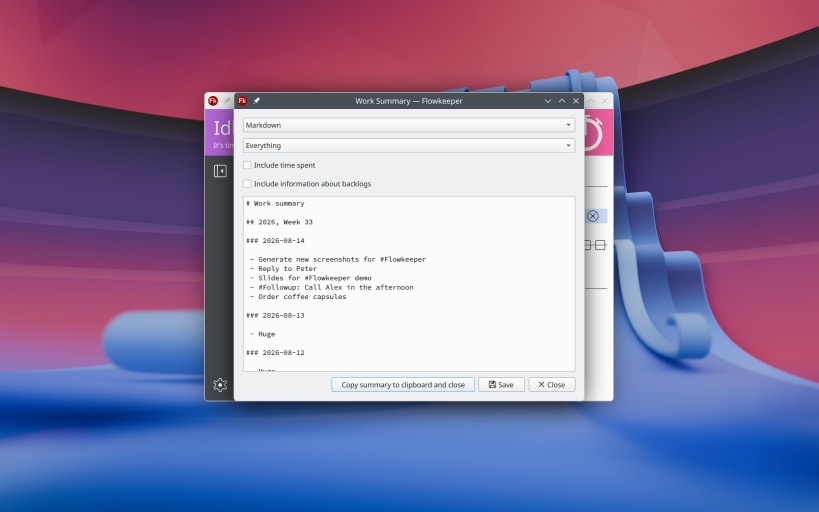
Task: Click the 'Huge' entry under 2026-08-13
Action: click(x=266, y=334)
